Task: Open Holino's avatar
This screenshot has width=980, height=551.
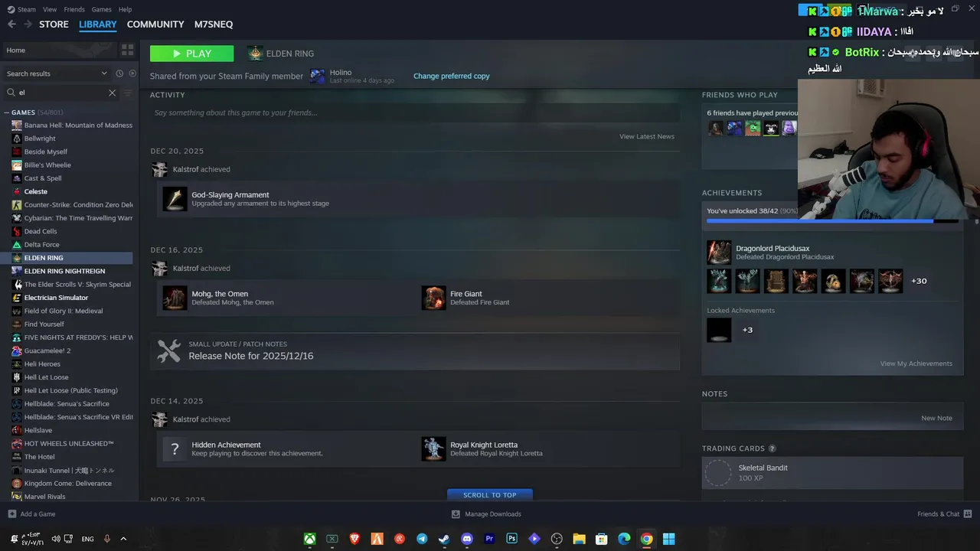Action: pos(317,77)
